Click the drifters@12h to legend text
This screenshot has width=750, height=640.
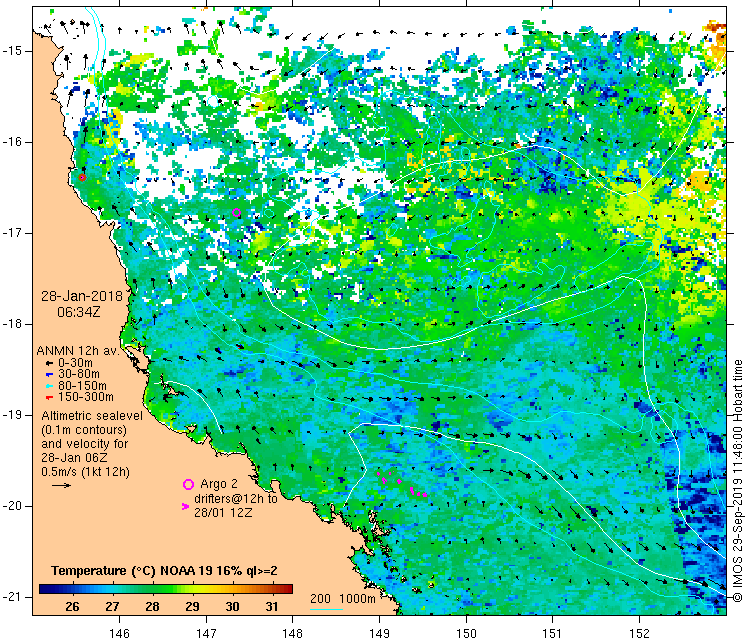click(x=235, y=498)
